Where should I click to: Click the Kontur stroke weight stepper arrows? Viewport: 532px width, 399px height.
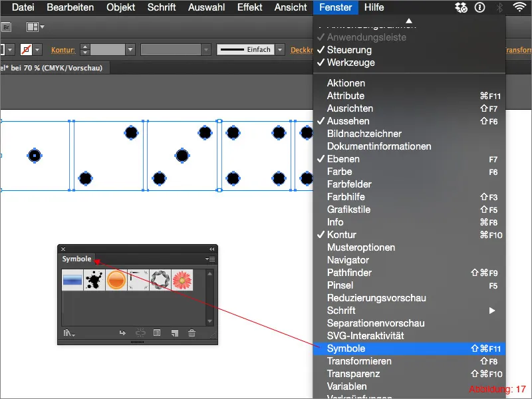point(85,49)
